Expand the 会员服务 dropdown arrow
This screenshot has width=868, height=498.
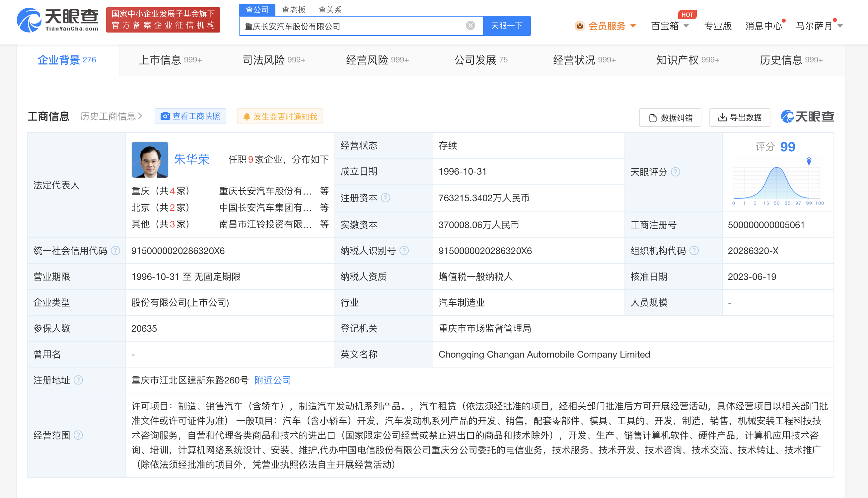pos(633,26)
